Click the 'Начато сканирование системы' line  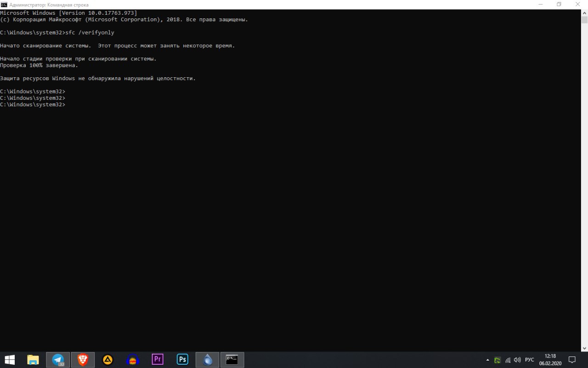click(x=118, y=46)
